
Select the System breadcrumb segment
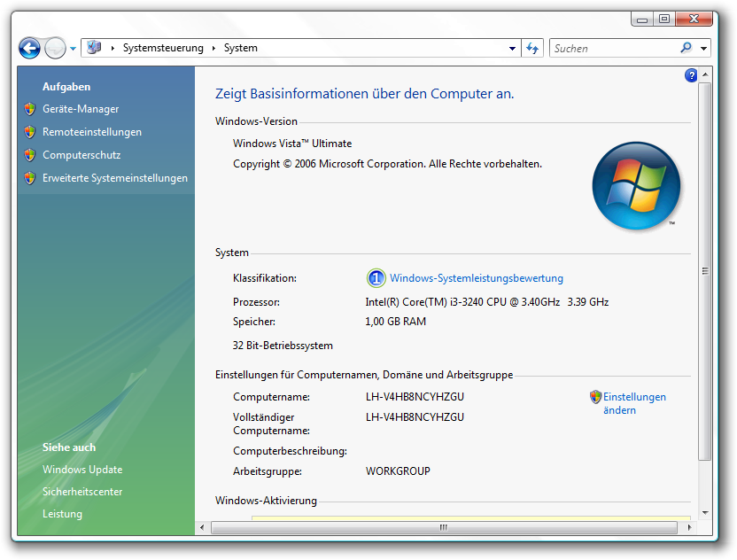click(x=241, y=49)
